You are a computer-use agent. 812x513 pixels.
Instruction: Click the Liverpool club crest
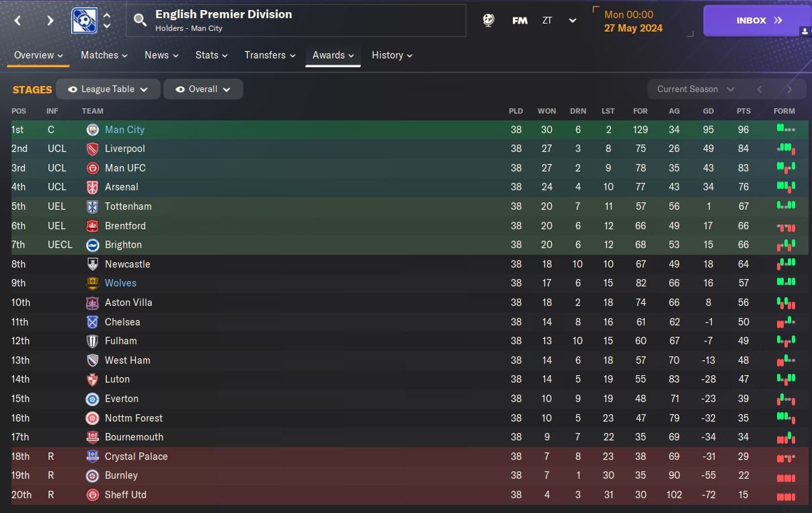(x=93, y=149)
